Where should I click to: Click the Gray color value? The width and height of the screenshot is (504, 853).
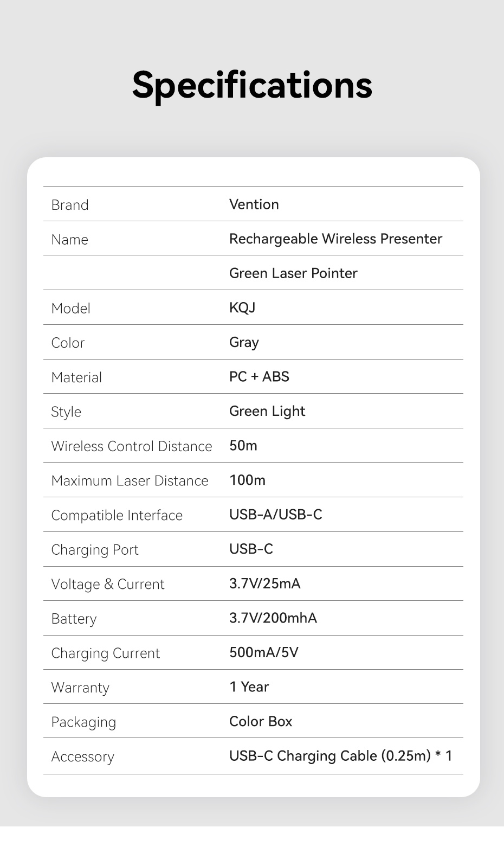(x=244, y=343)
